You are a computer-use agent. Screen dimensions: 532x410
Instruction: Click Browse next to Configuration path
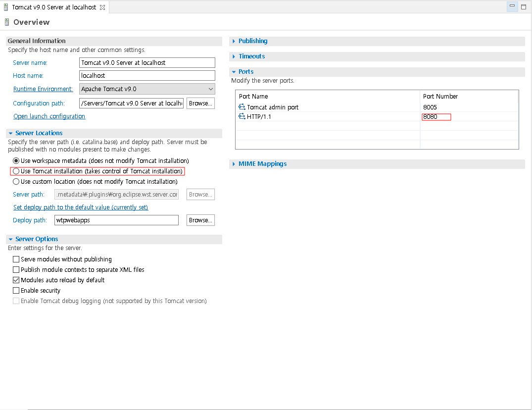click(200, 103)
